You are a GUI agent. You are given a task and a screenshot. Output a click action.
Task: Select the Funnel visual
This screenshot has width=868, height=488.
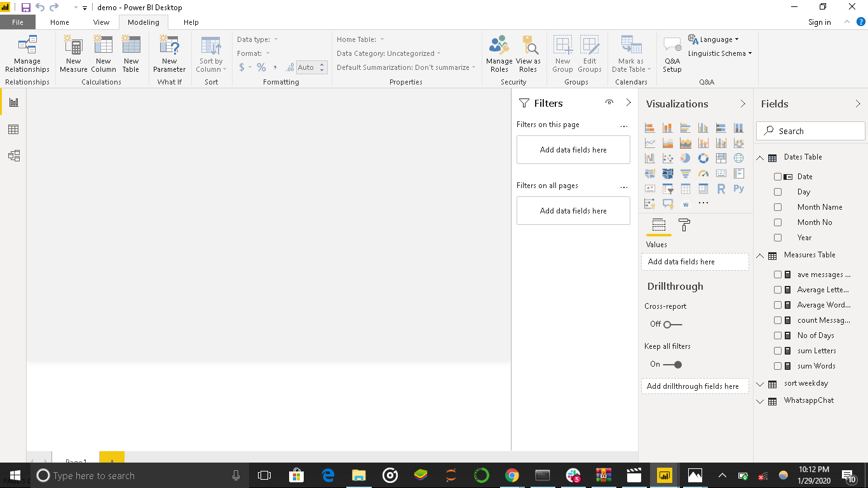pos(685,173)
